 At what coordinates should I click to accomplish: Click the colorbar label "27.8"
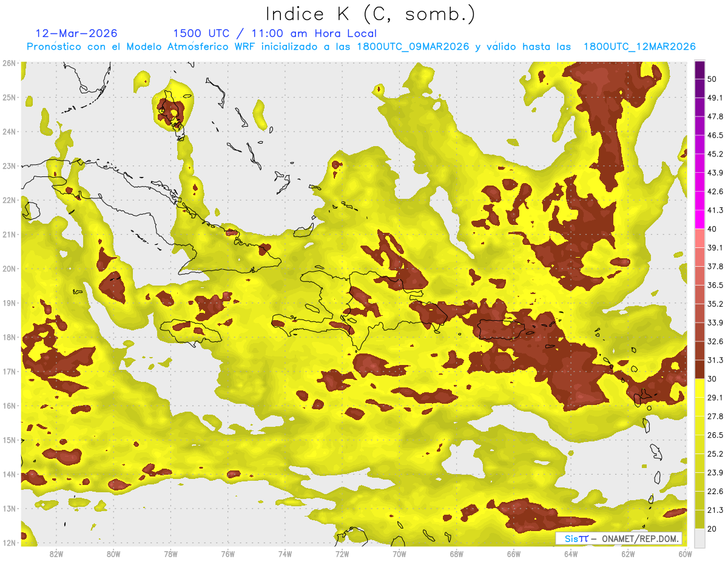tap(715, 416)
